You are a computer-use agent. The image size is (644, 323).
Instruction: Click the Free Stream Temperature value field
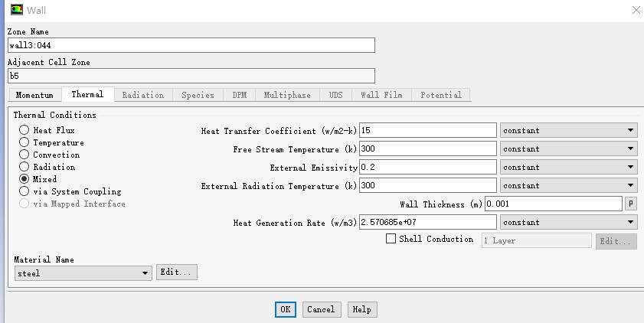[428, 148]
